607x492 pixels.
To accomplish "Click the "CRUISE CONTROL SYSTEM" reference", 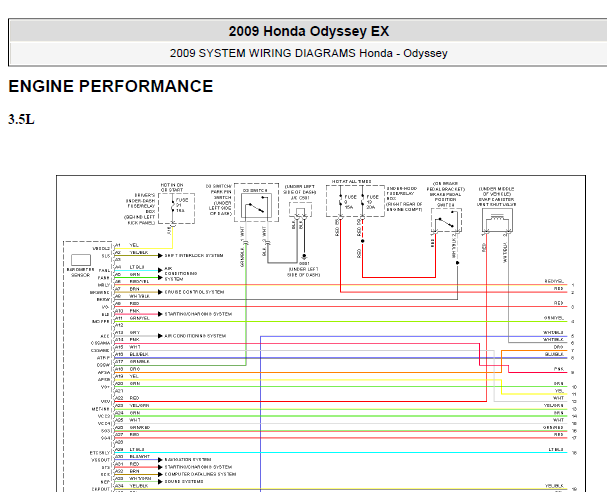I will [x=194, y=292].
